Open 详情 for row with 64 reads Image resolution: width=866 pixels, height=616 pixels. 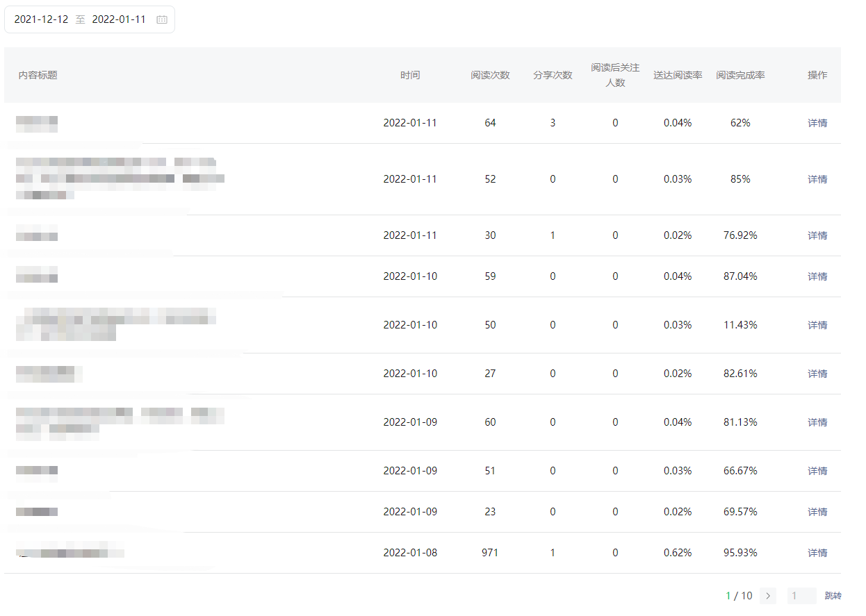click(x=817, y=123)
